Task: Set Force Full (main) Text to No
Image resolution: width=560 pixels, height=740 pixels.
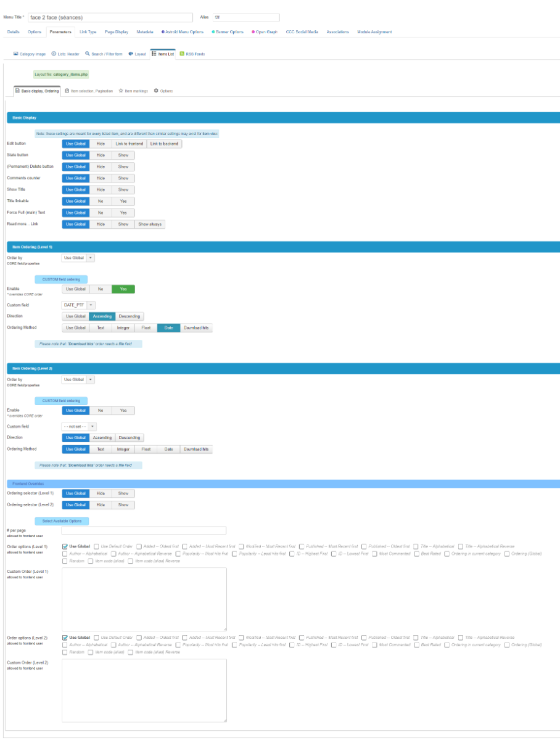Action: pos(101,213)
